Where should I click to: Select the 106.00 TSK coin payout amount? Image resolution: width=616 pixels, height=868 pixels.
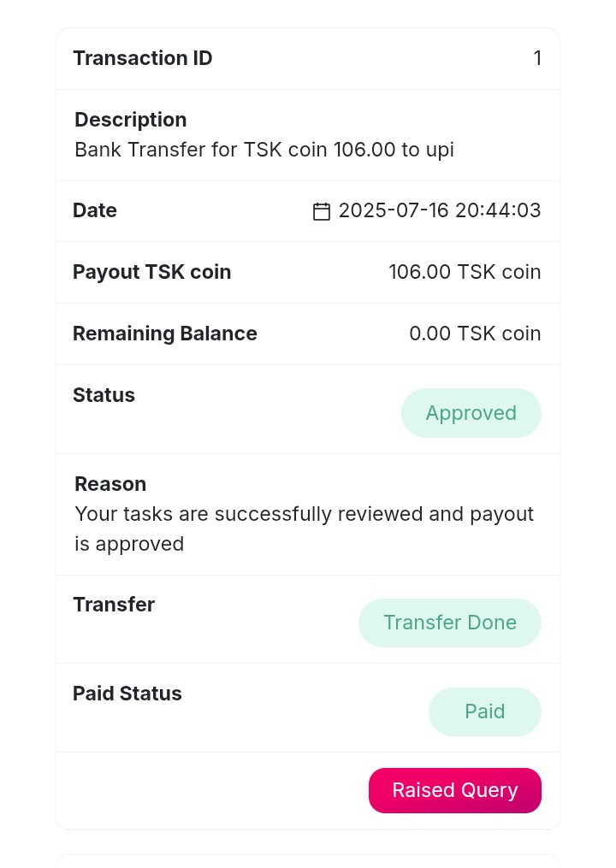coord(465,272)
